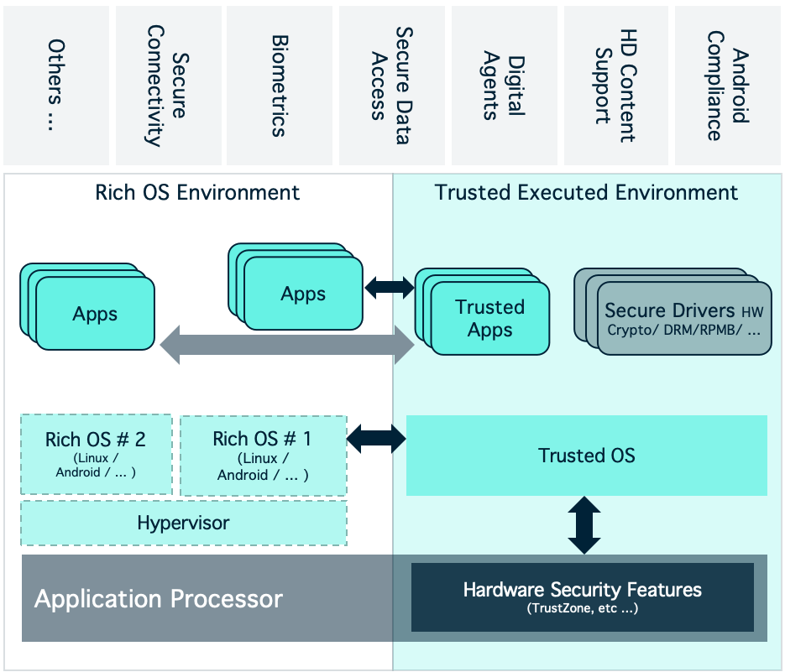Select the HD Content Support box
This screenshot has width=785, height=672.
(x=616, y=86)
